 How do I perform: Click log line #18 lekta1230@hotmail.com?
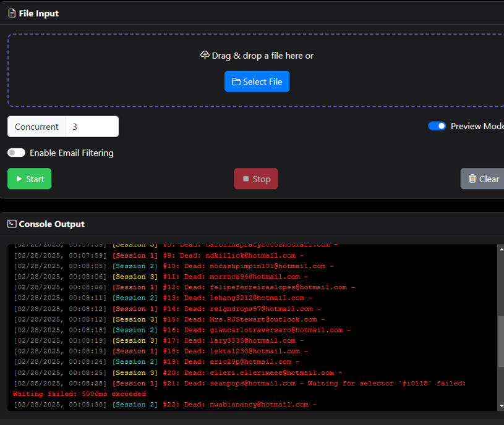click(161, 351)
